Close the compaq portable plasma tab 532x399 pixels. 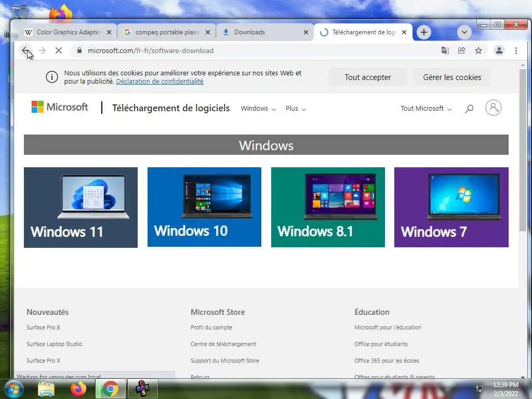pyautogui.click(x=208, y=32)
